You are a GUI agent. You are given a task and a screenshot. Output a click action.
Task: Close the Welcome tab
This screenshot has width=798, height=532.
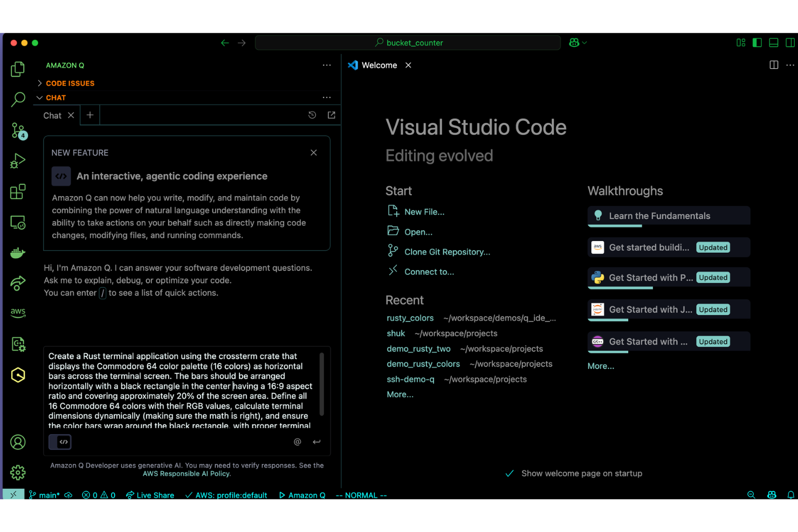408,65
